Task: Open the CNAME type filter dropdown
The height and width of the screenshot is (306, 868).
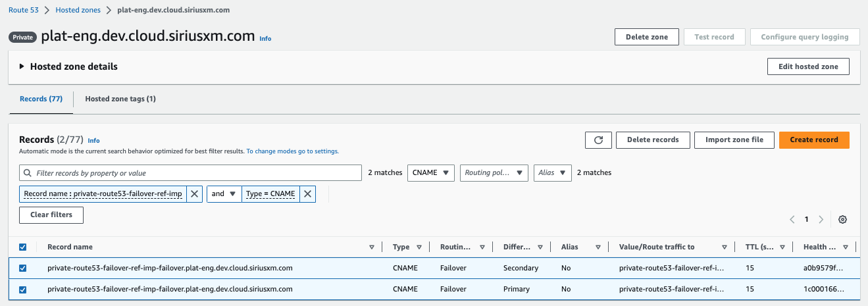Action: pyautogui.click(x=432, y=172)
